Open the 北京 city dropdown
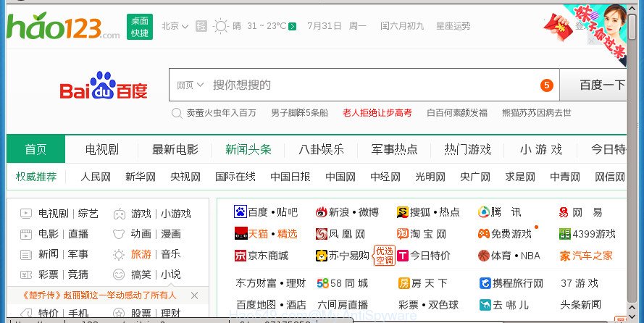Image resolution: width=644 pixels, height=323 pixels. [x=175, y=26]
